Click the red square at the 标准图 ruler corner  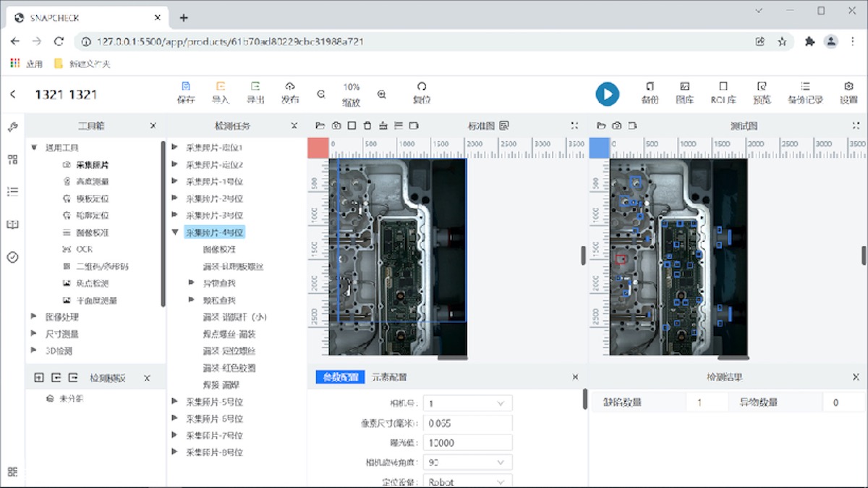(318, 148)
